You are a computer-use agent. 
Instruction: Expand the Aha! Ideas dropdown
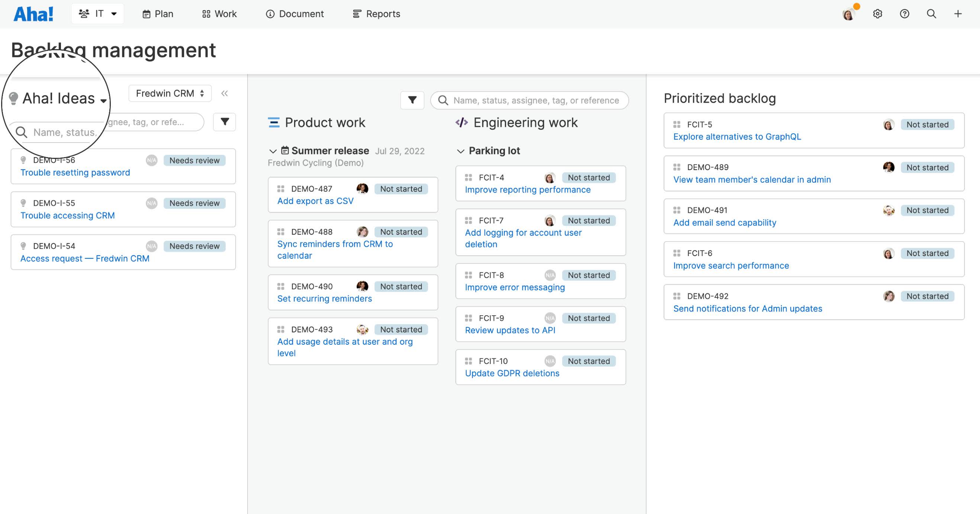59,99
